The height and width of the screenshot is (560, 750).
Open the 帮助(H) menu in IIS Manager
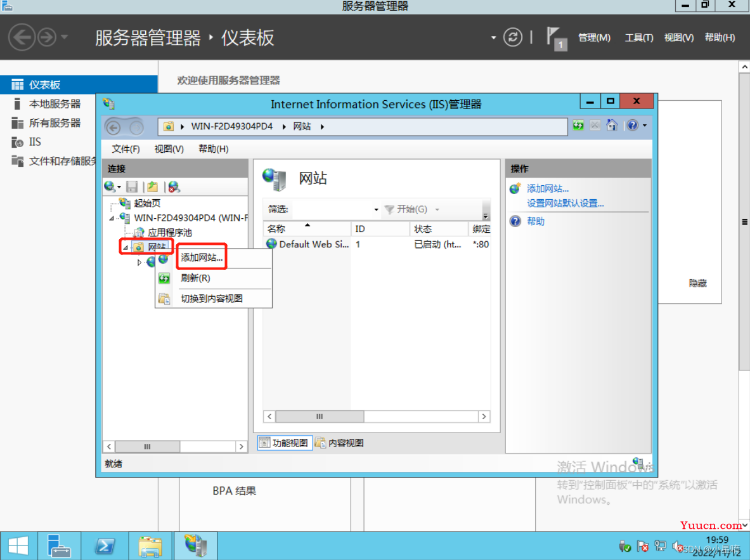tap(213, 149)
